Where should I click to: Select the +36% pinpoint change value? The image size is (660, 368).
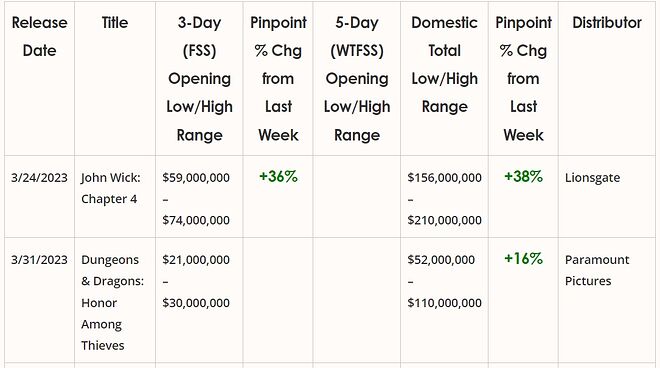pyautogui.click(x=278, y=176)
